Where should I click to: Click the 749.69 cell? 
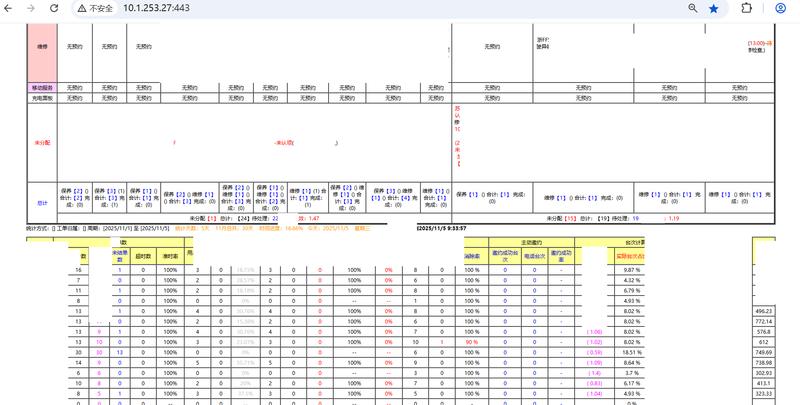pos(763,352)
